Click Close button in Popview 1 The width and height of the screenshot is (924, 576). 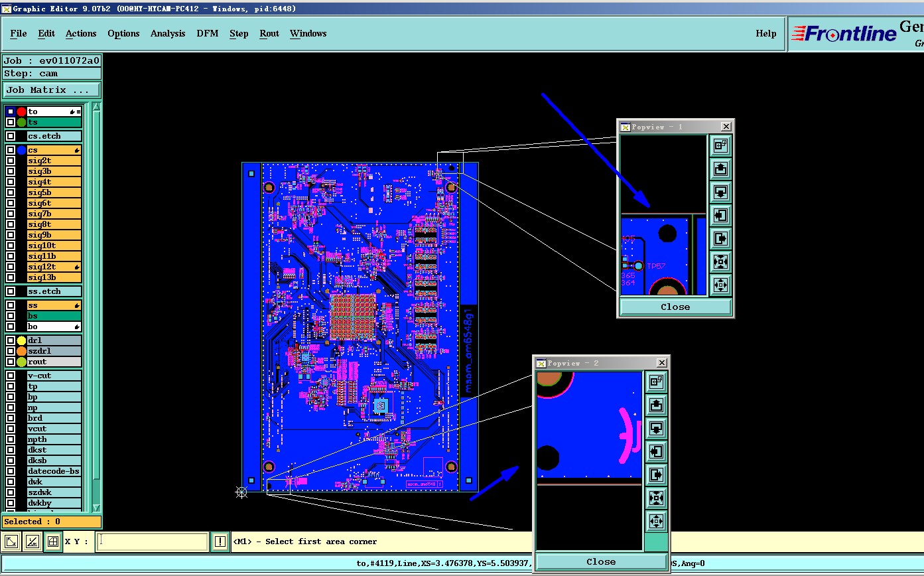675,307
